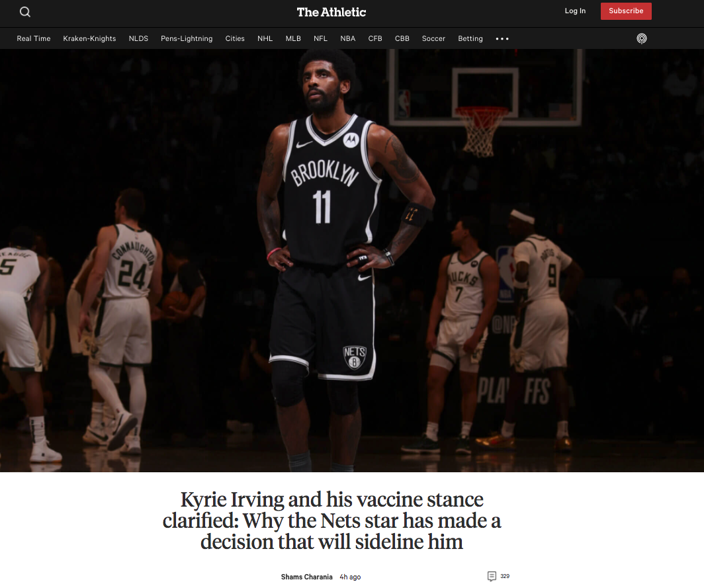
Task: Go to the MLB section
Action: click(x=293, y=38)
